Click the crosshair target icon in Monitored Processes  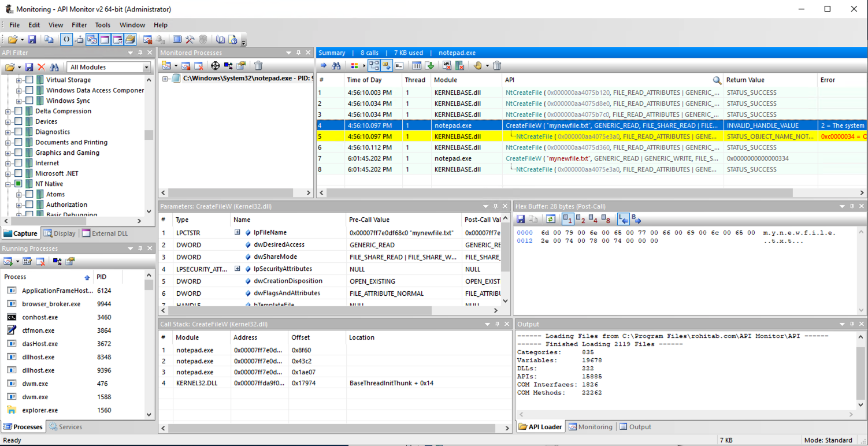click(x=215, y=66)
